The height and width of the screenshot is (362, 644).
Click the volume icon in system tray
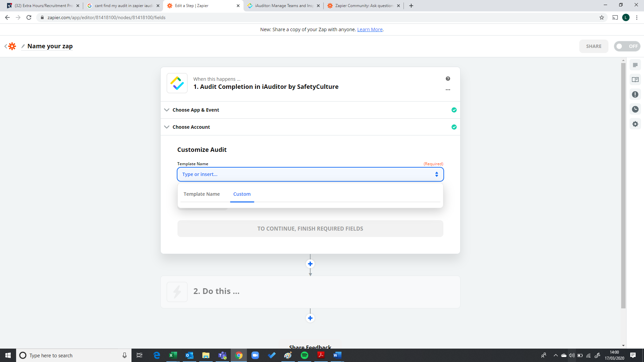[x=572, y=355]
